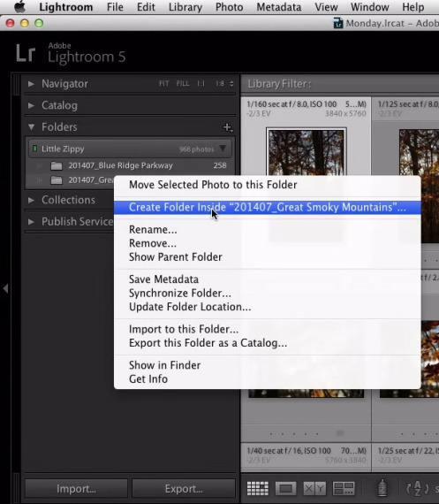This screenshot has width=439, height=504.
Task: Click the 3840 x 5760 dimensions text
Action: click(x=345, y=113)
